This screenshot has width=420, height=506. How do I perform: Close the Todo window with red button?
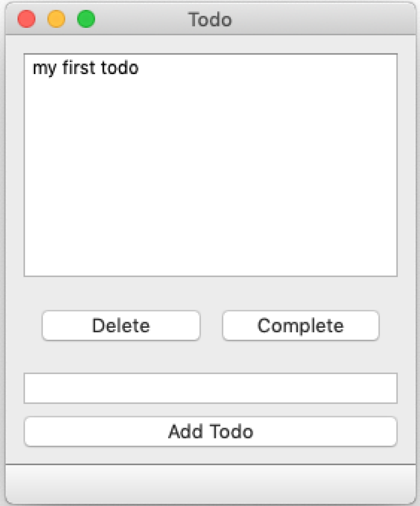27,19
